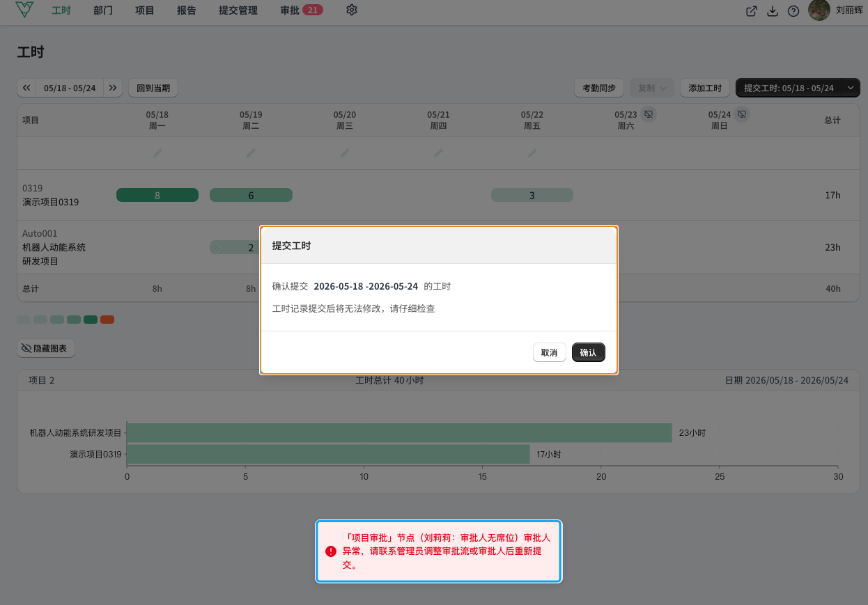Click the 17小时 chart bar
The image size is (868, 605).
click(x=328, y=454)
